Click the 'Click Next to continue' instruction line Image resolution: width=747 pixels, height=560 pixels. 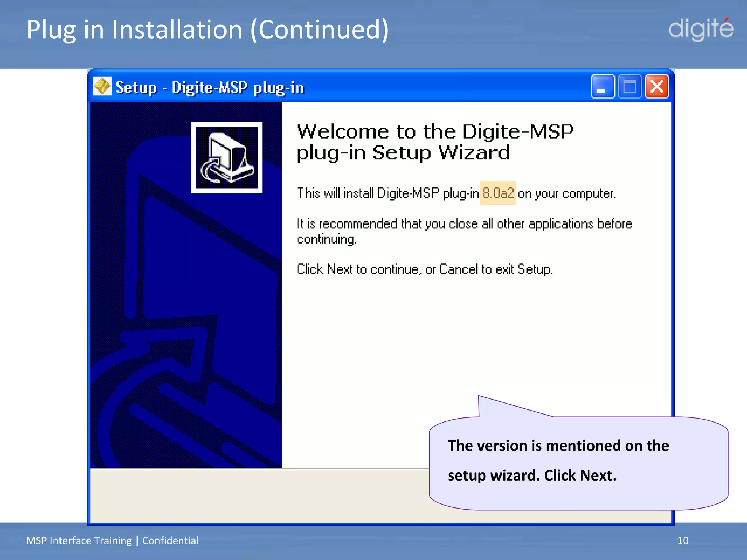tap(425, 269)
